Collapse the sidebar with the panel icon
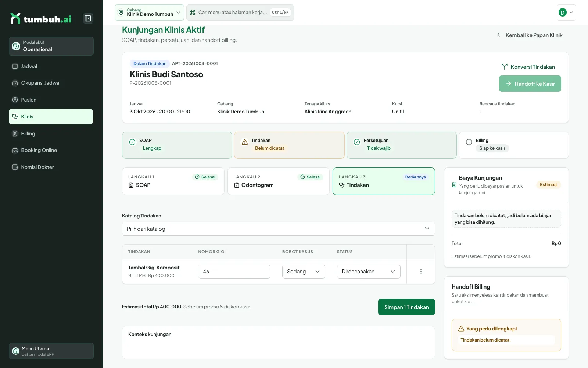This screenshot has width=588, height=368. (88, 18)
